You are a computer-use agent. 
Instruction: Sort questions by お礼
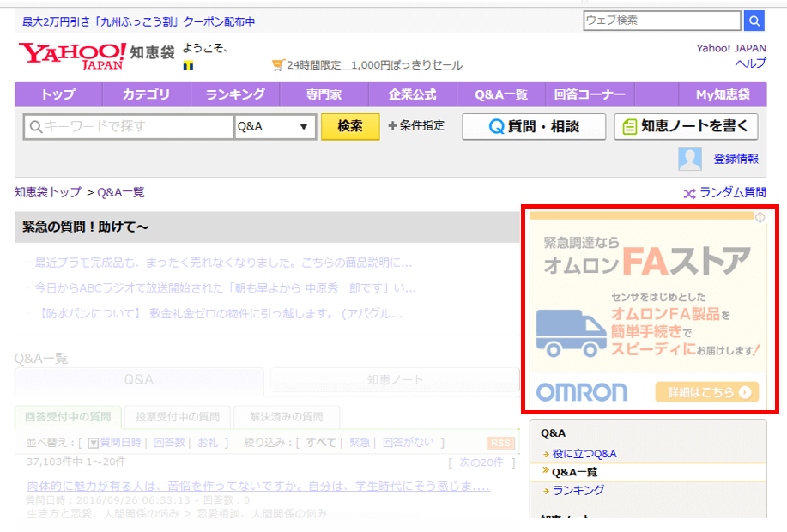pos(208,443)
